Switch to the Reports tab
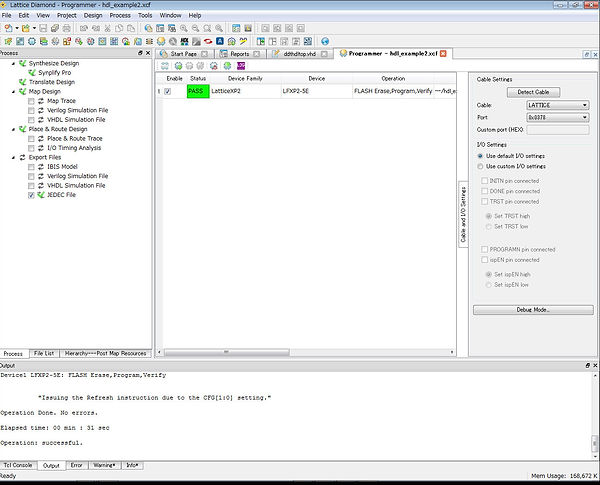600x485 pixels. pos(240,54)
